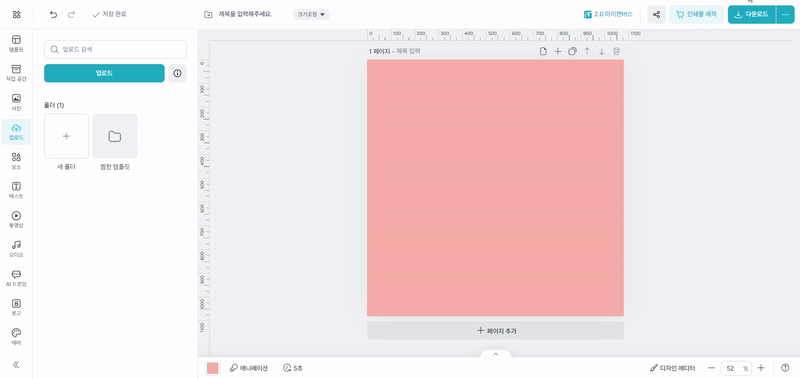Open the 동영상 video sidebar icon
The image size is (800, 378).
tap(16, 220)
